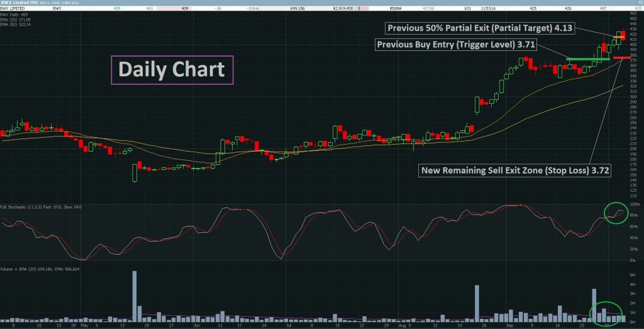Click the 200 price axis label
Screen dimensions: 644x329
(x=633, y=148)
